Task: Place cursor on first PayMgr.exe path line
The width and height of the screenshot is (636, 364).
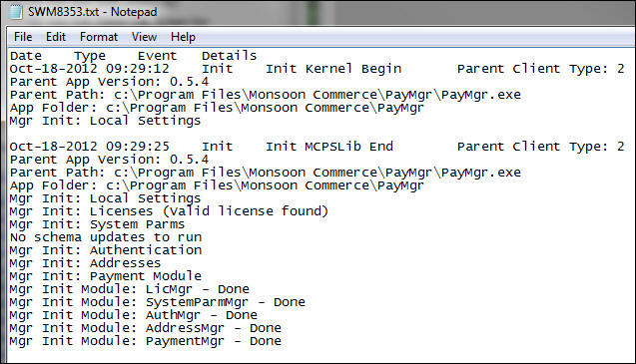Action: [x=266, y=95]
